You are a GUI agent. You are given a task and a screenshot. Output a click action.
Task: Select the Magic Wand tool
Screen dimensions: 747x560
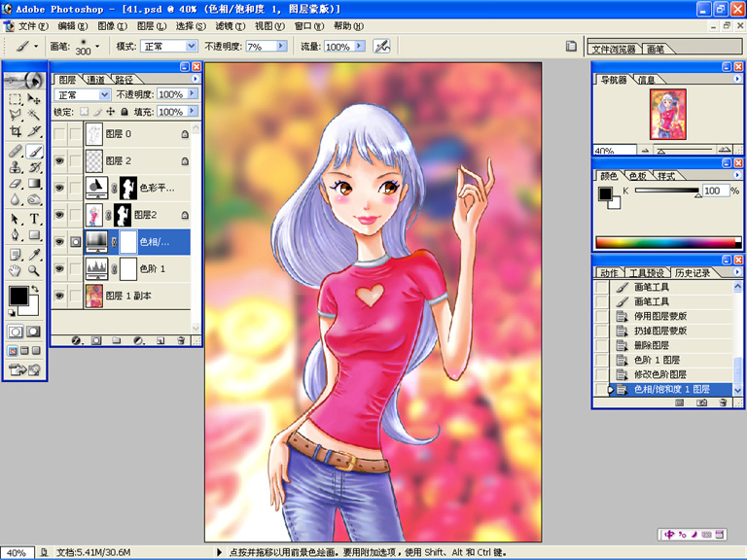[34, 115]
